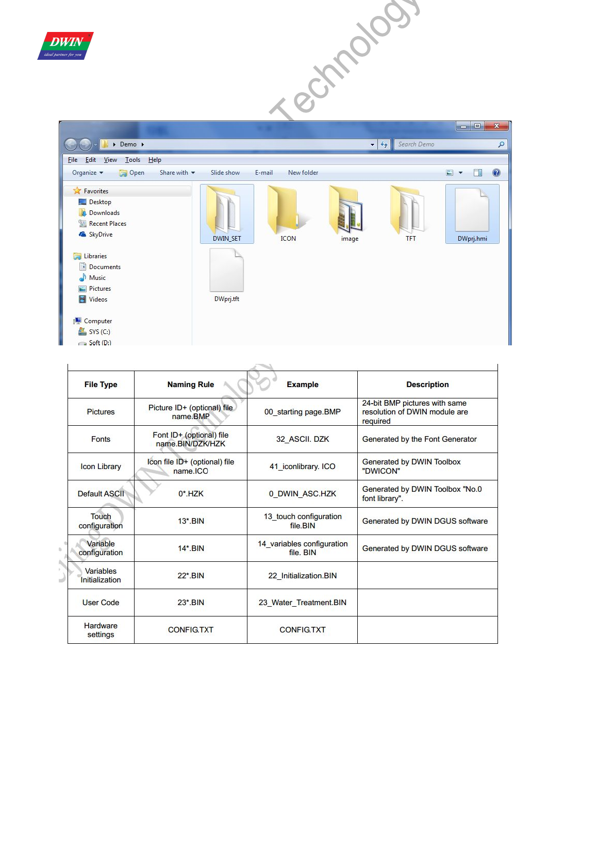Open the Edit menu
Screen dimensions: 614x868
(x=91, y=160)
